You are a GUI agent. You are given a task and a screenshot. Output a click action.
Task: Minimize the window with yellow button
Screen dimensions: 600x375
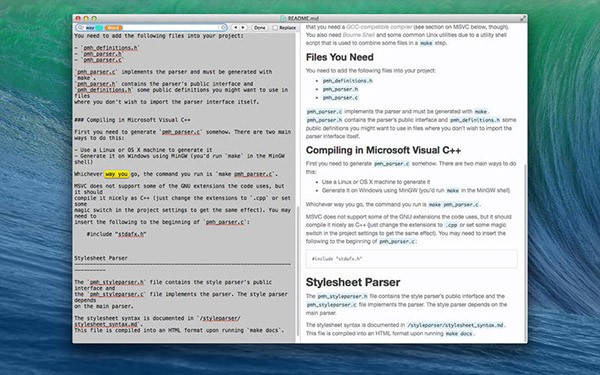pos(86,18)
